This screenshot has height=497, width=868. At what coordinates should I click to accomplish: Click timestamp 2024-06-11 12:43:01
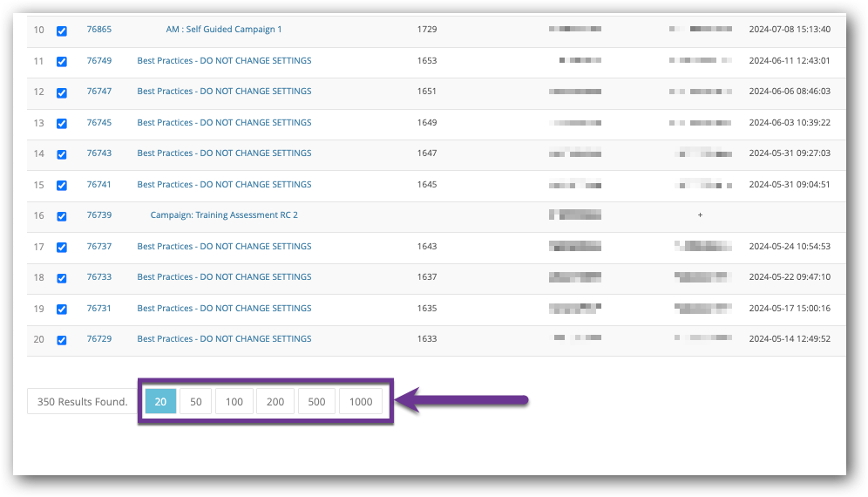pyautogui.click(x=790, y=60)
